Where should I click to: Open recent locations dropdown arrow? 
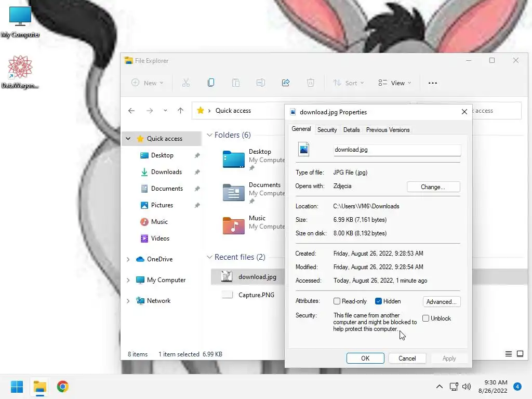click(x=165, y=111)
